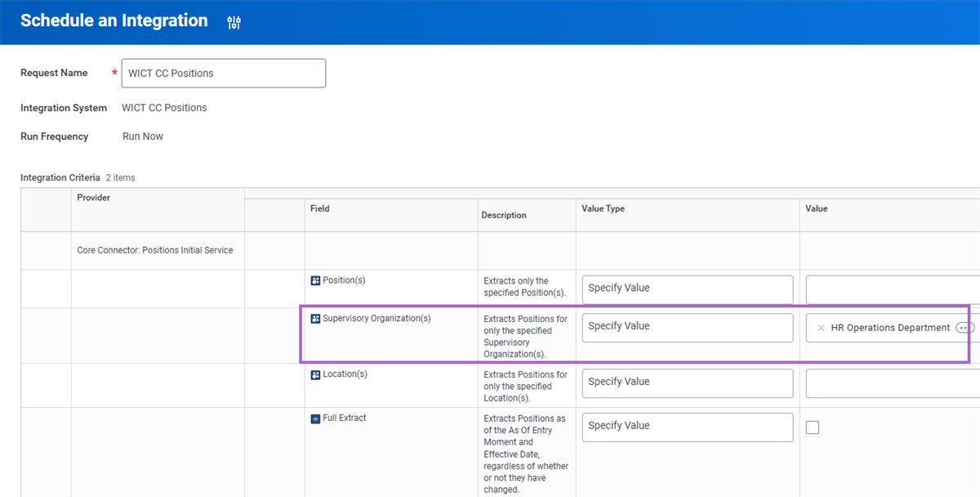Screen dimensions: 980x497
Task: Click the Supervisory Organization(s) field icon
Action: click(315, 319)
